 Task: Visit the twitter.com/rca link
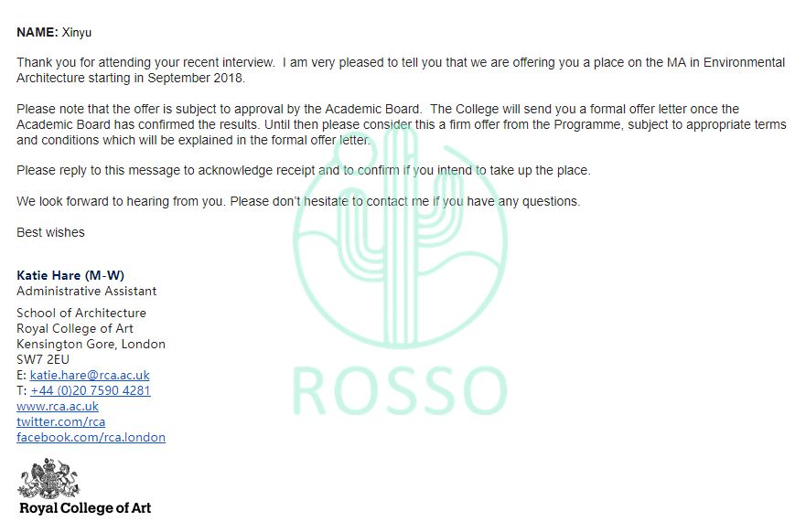(x=60, y=421)
